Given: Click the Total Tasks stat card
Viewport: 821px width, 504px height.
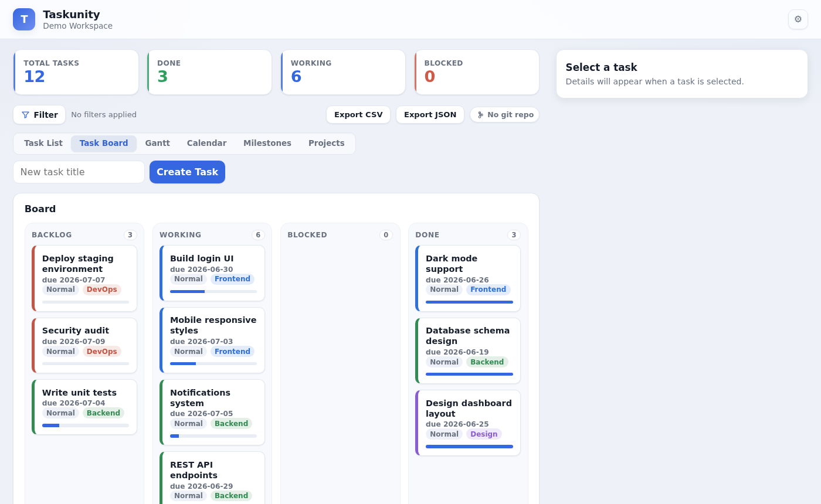Looking at the screenshot, I should 76,72.
